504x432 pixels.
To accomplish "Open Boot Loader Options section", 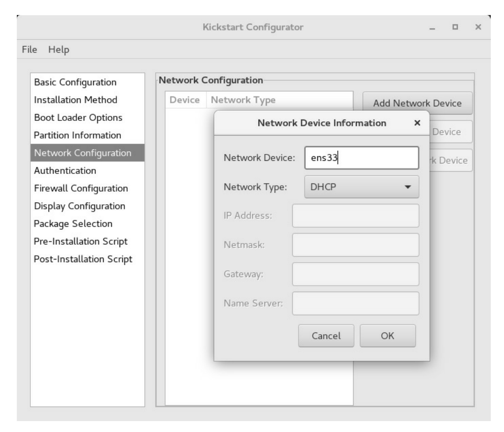I will click(78, 117).
